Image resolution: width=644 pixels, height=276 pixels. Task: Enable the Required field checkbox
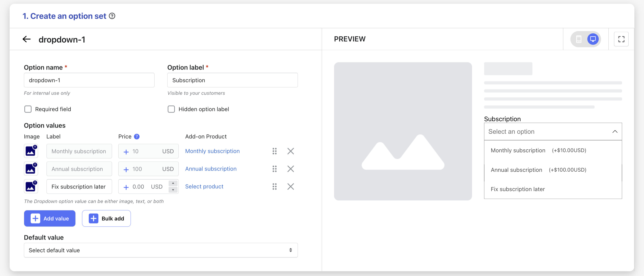28,109
